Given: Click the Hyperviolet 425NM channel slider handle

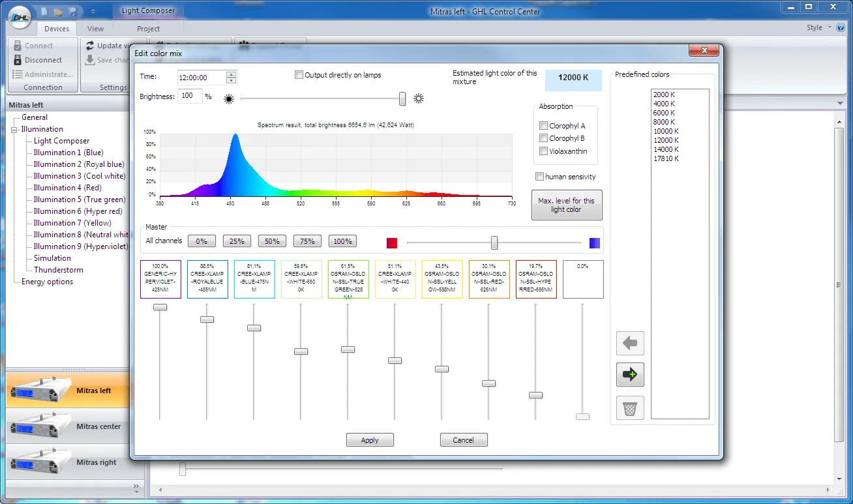Looking at the screenshot, I should click(160, 307).
